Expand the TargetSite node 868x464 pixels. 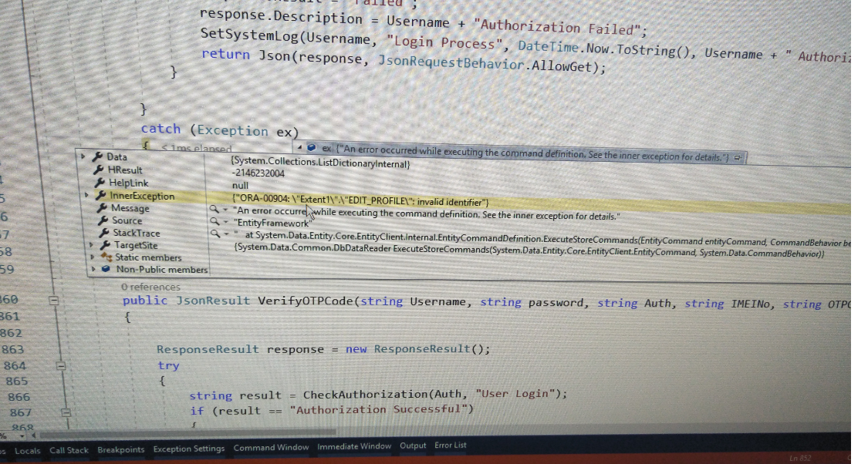pos(91,244)
